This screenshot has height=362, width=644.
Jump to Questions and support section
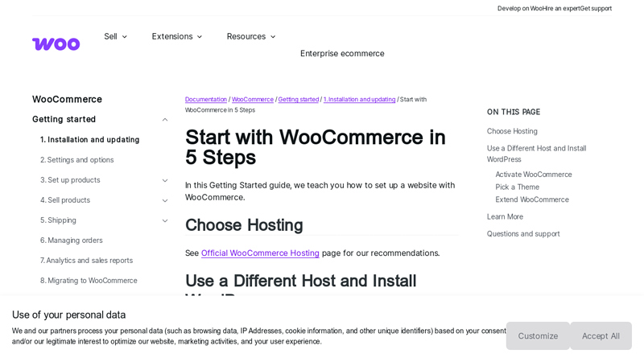[x=523, y=233]
